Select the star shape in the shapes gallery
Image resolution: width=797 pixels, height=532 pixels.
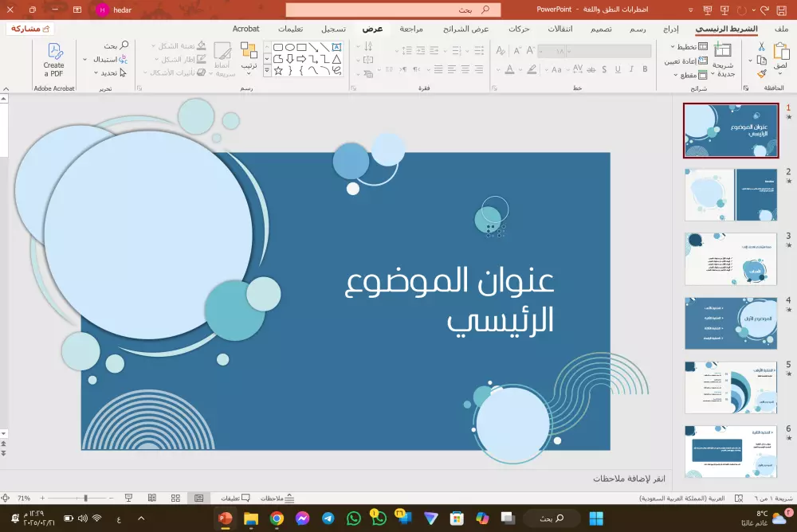pos(278,70)
